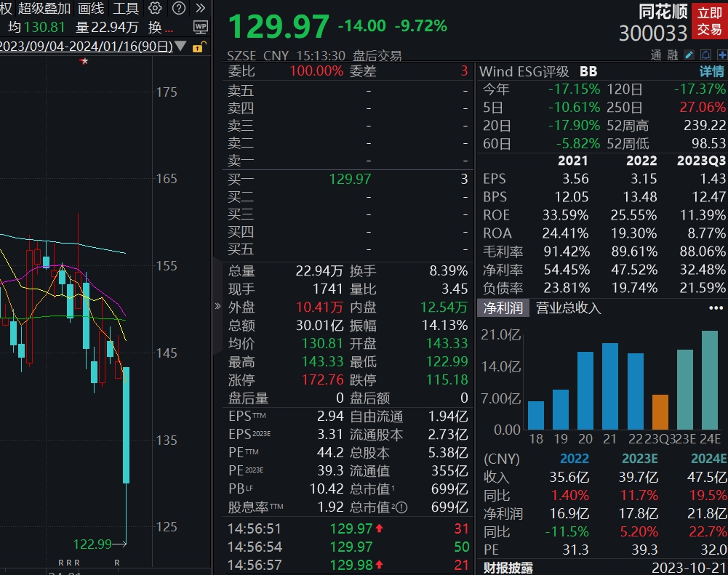
Task: Click the WP monitor icon
Action: point(201,28)
